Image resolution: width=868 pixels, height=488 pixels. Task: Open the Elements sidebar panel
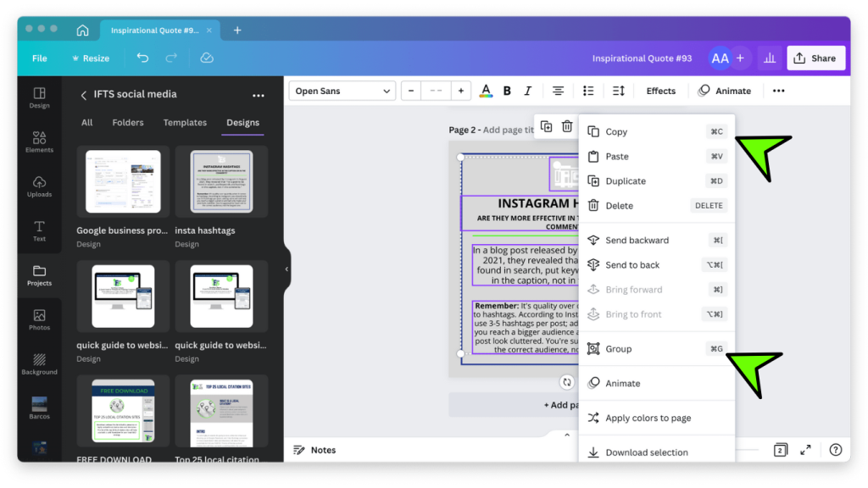pos(39,141)
